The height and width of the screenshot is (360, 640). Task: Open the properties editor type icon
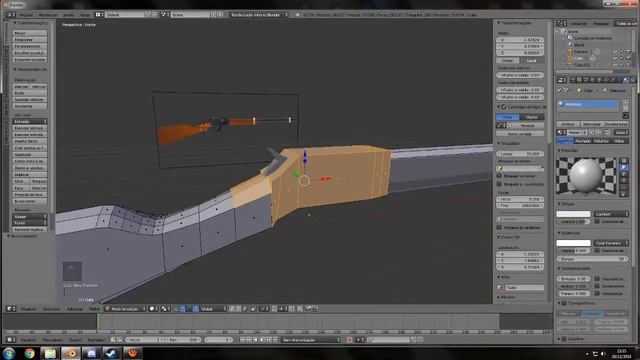(x=562, y=80)
